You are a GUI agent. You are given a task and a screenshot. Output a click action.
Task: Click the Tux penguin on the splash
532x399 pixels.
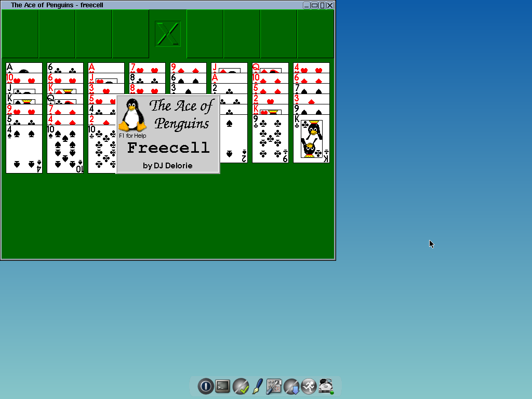[132, 115]
